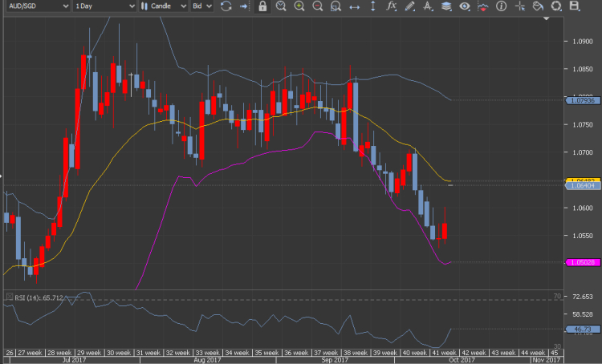The image size is (602, 364).
Task: Click the zoom in magnifier
Action: (x=299, y=6)
